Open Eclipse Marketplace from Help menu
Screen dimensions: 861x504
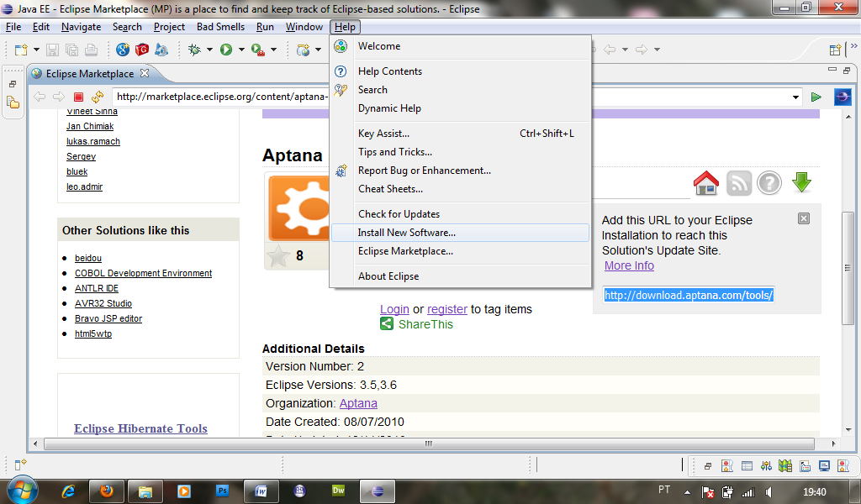tap(405, 251)
